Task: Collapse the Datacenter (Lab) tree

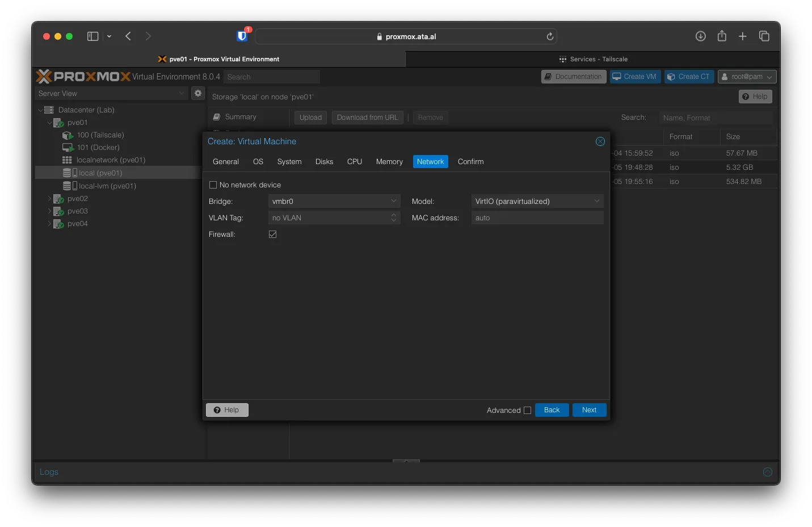Action: 40,110
